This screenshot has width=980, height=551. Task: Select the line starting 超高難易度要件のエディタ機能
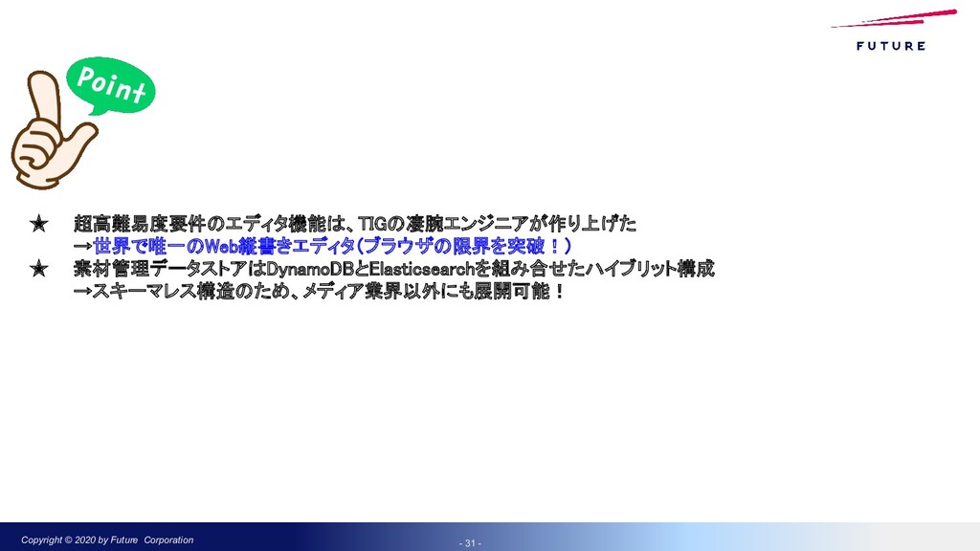click(355, 223)
